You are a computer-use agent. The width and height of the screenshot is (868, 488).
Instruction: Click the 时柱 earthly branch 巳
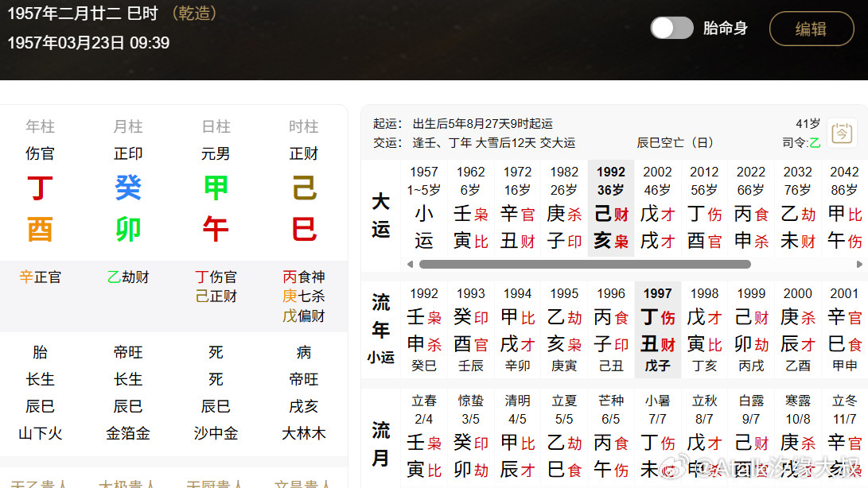304,229
